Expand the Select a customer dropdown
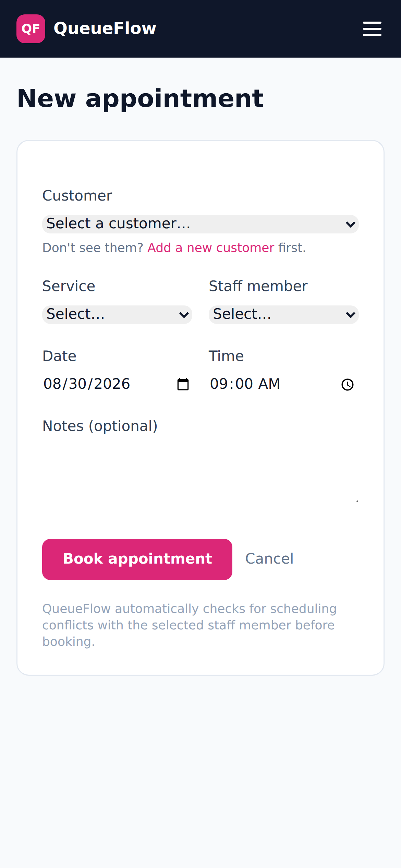401x868 pixels. [x=200, y=224]
